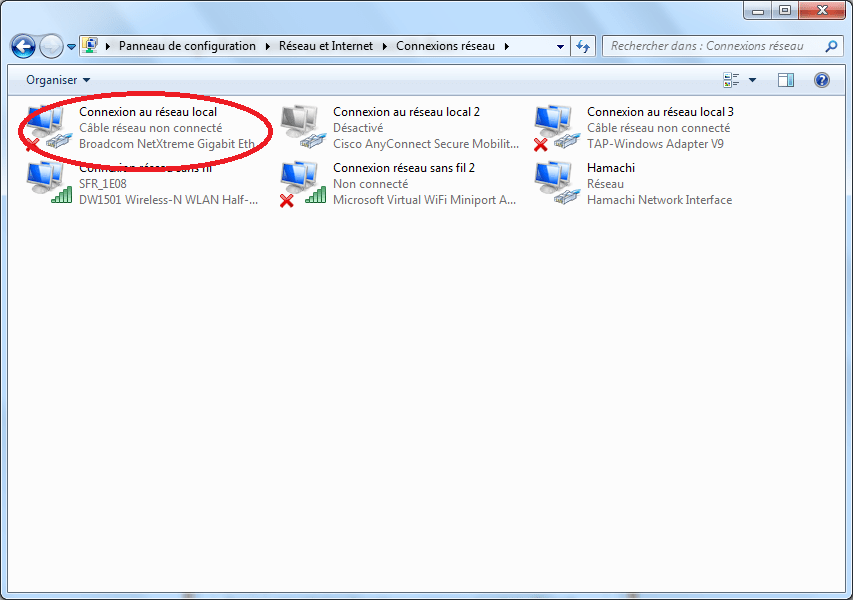Screen dimensions: 853x600
Task: Close the Connexions réseau window
Action: coord(822,10)
